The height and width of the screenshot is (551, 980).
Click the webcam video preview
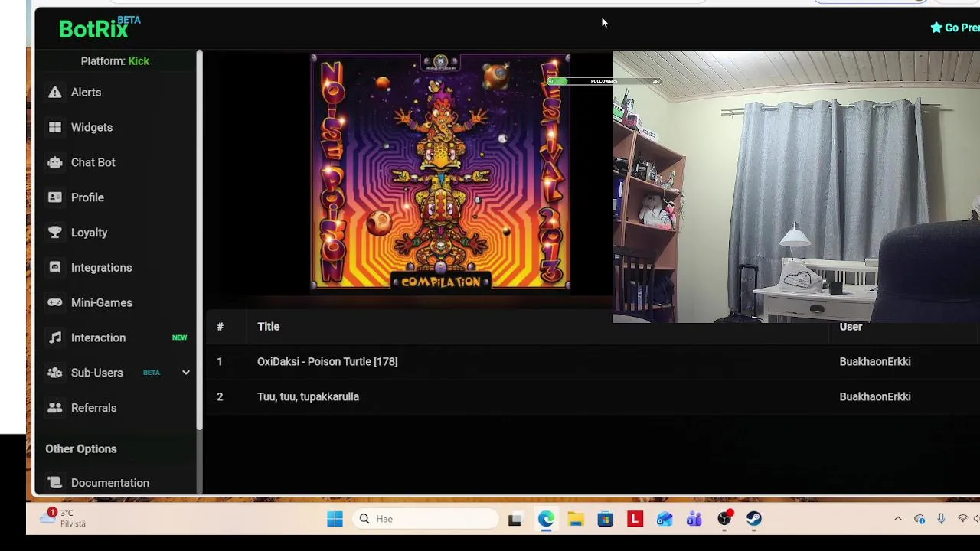pos(796,187)
